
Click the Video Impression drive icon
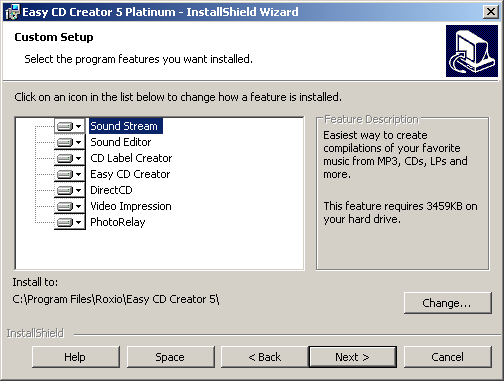click(x=65, y=206)
